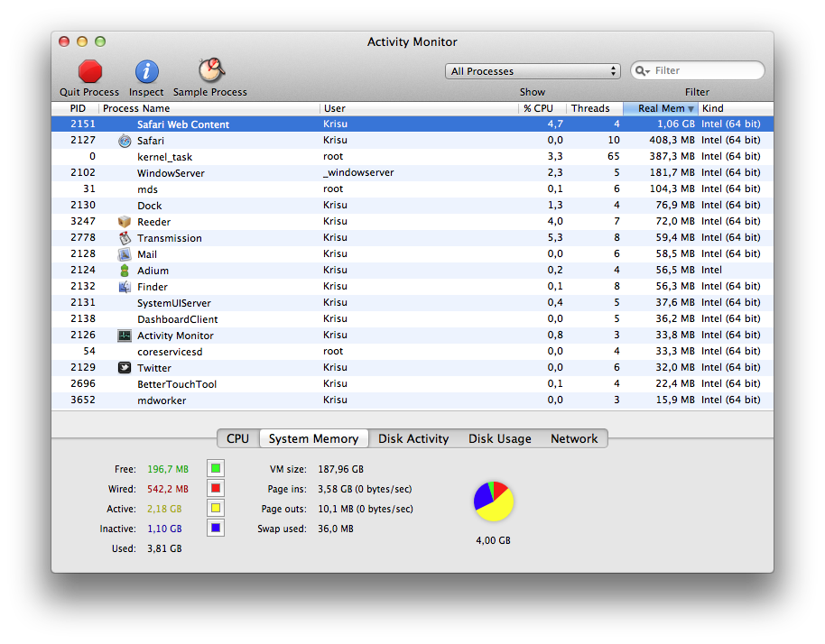Click the kernel_task 65 threads cell
Image resolution: width=825 pixels, height=644 pixels.
613,157
